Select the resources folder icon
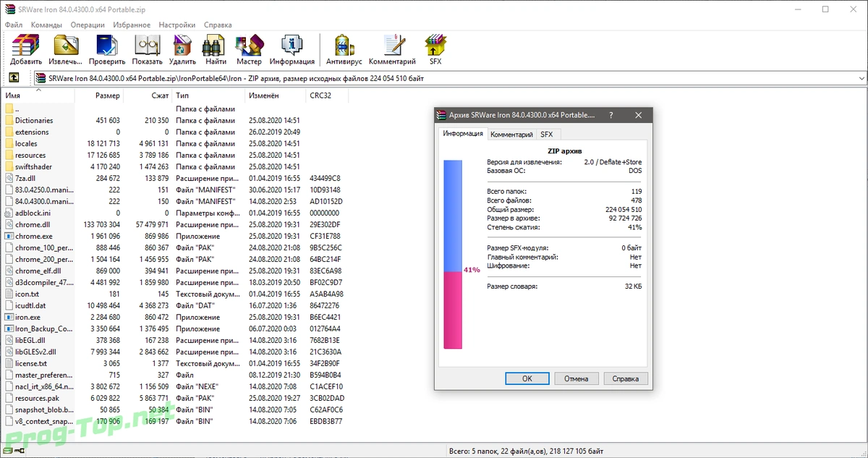 click(x=9, y=155)
